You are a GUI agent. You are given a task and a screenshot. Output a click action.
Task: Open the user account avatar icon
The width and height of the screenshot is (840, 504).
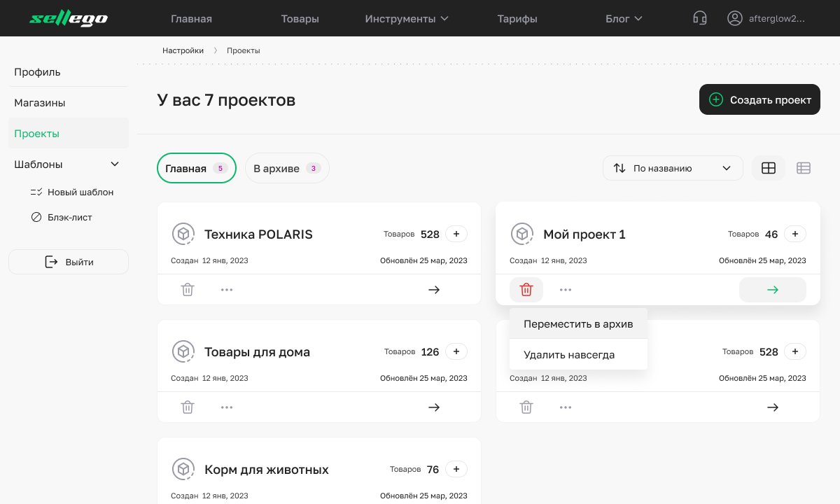tap(734, 19)
